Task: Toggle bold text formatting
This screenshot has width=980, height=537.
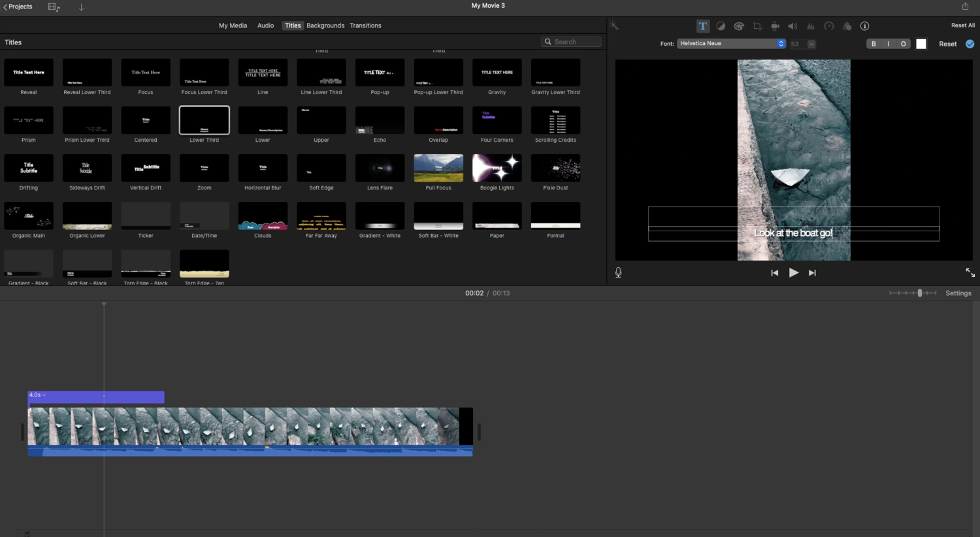Action: point(874,44)
